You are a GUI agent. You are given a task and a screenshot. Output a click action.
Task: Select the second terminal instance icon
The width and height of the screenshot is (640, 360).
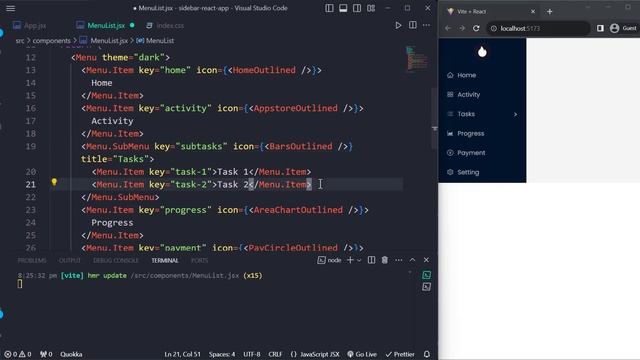pos(427,287)
